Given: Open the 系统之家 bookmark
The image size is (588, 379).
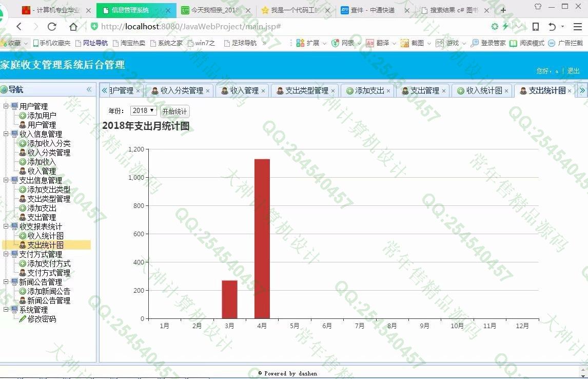Looking at the screenshot, I should coord(167,43).
